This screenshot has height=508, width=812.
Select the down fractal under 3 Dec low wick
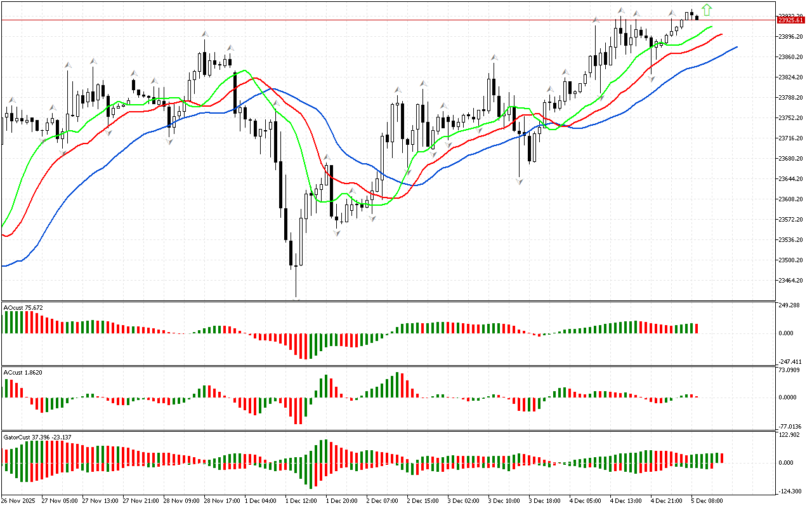click(x=520, y=182)
